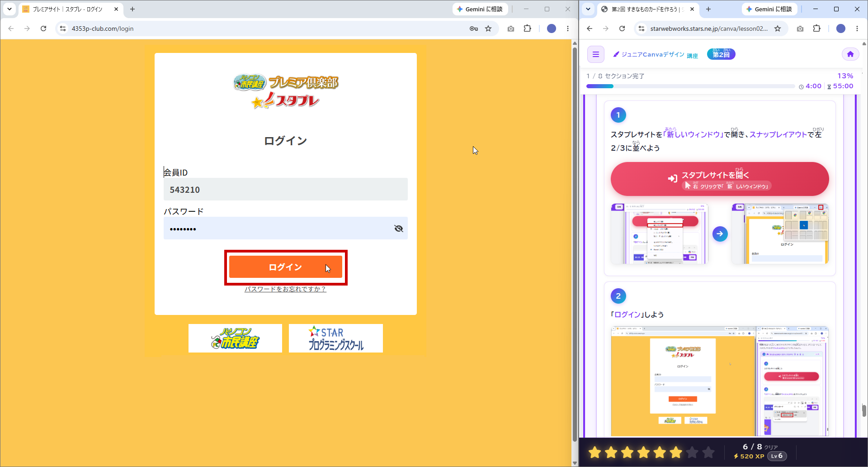Open Chrome menu in the left window
This screenshot has height=467, width=868.
(568, 29)
